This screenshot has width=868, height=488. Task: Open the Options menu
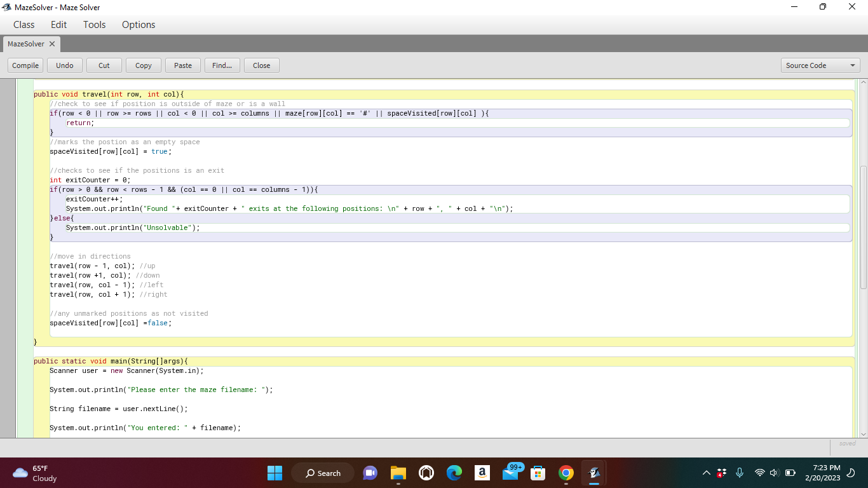138,25
